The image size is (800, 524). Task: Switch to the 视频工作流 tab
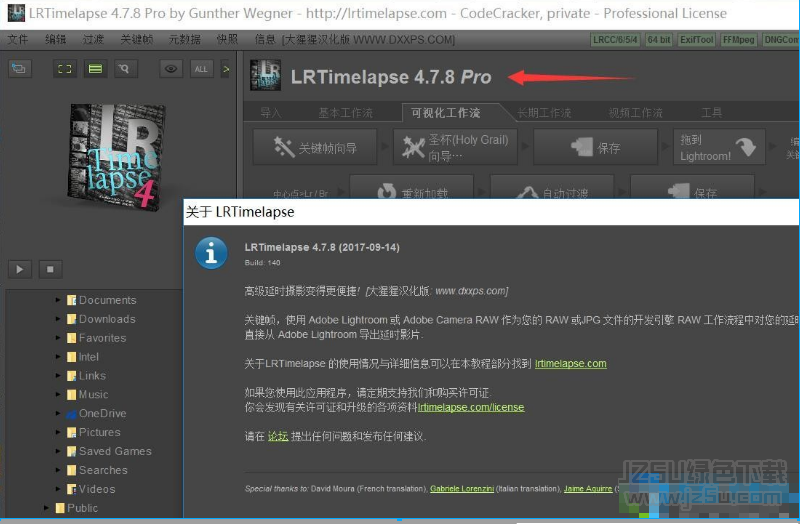click(x=636, y=113)
